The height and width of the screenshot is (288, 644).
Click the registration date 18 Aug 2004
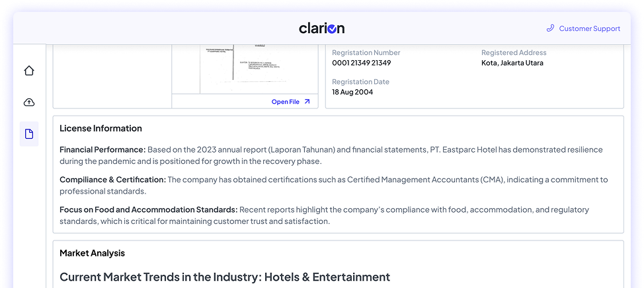pos(352,92)
